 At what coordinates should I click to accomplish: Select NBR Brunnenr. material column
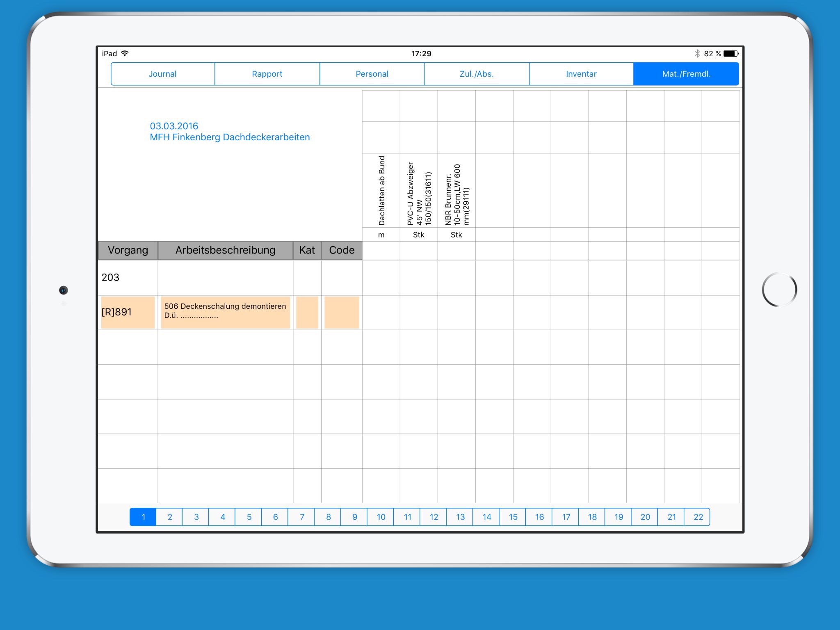click(x=457, y=194)
